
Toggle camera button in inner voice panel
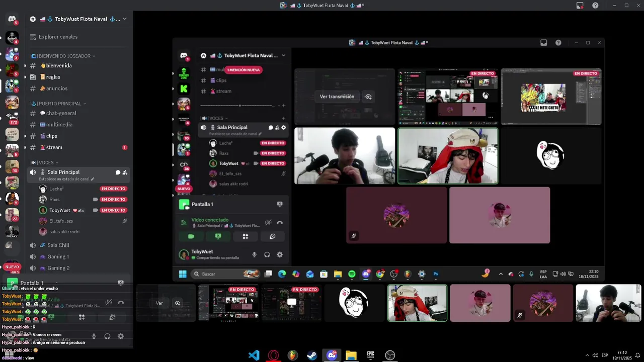pyautogui.click(x=191, y=236)
